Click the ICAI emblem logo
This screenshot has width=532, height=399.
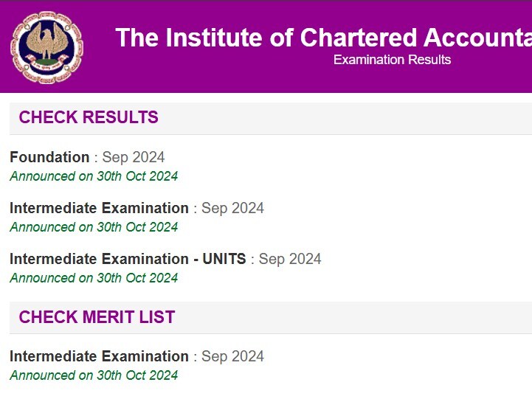coord(46,46)
